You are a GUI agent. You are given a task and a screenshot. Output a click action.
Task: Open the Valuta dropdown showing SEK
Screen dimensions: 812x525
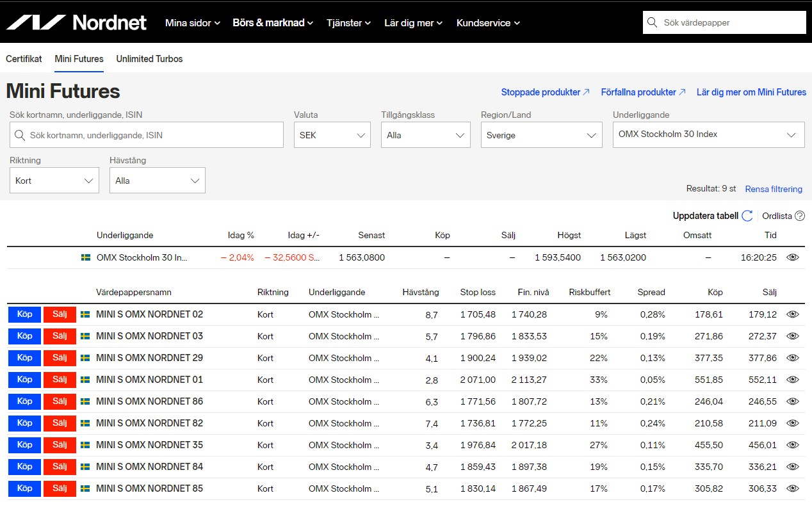(x=332, y=135)
